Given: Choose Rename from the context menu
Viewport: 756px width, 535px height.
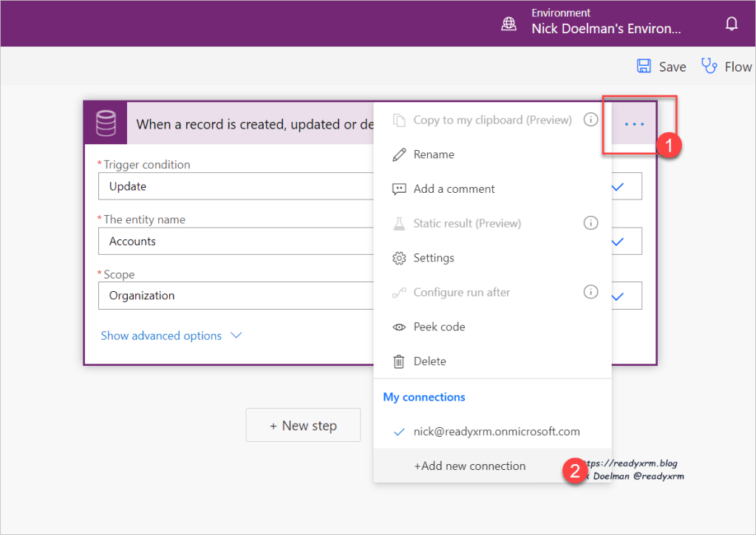Looking at the screenshot, I should (x=434, y=154).
